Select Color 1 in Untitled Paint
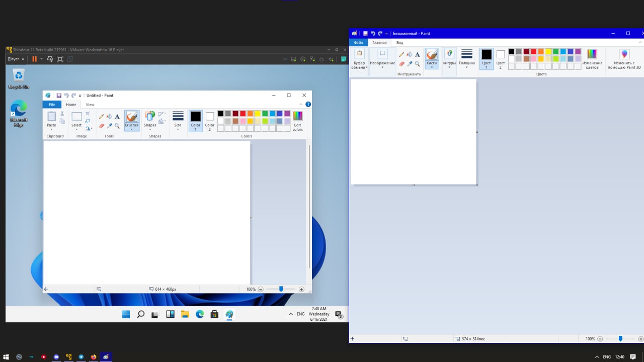 point(196,121)
